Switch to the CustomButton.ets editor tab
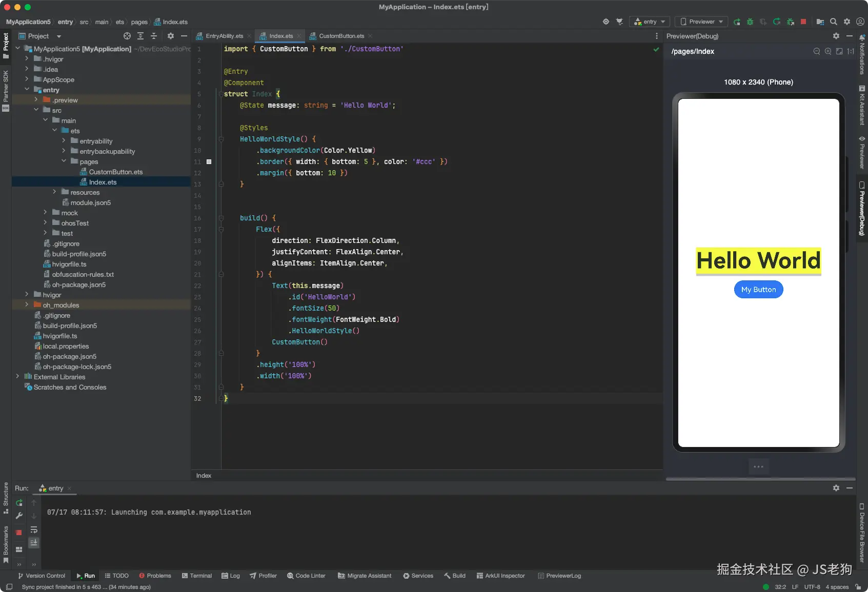The image size is (868, 592). point(341,36)
